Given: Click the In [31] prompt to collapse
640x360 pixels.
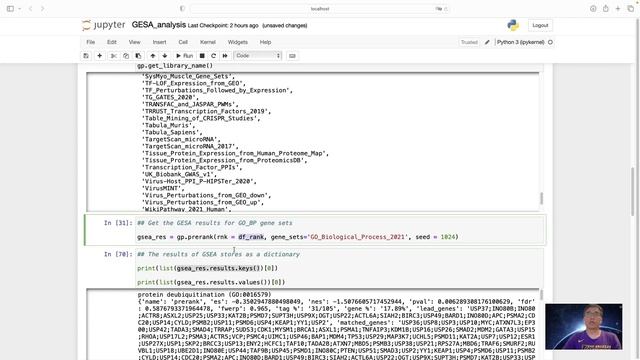Looking at the screenshot, I should point(118,223).
